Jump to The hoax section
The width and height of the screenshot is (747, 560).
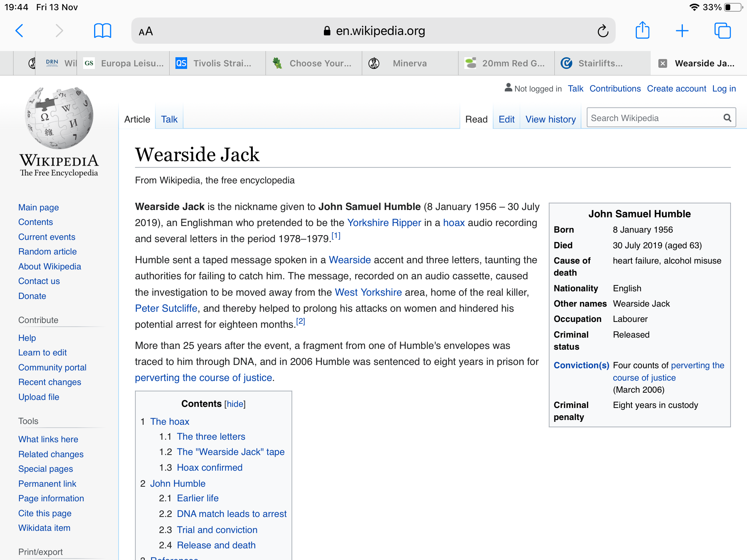tap(170, 421)
